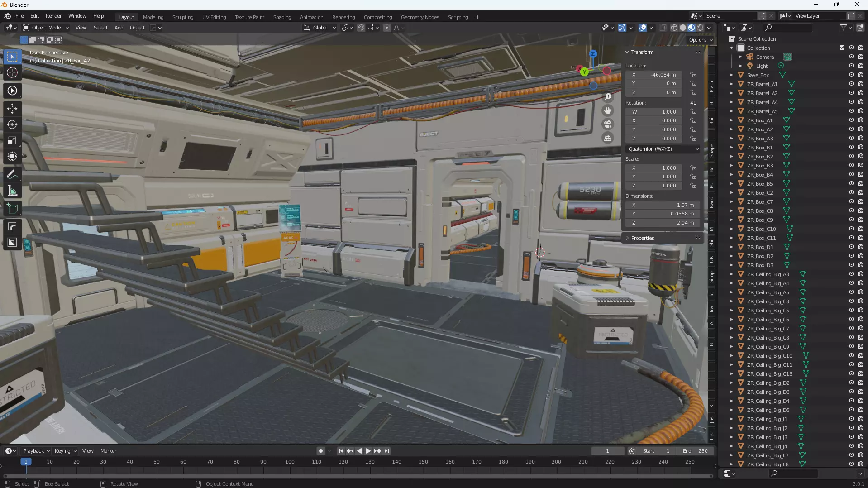Switch to the Shading workspace tab

[282, 17]
